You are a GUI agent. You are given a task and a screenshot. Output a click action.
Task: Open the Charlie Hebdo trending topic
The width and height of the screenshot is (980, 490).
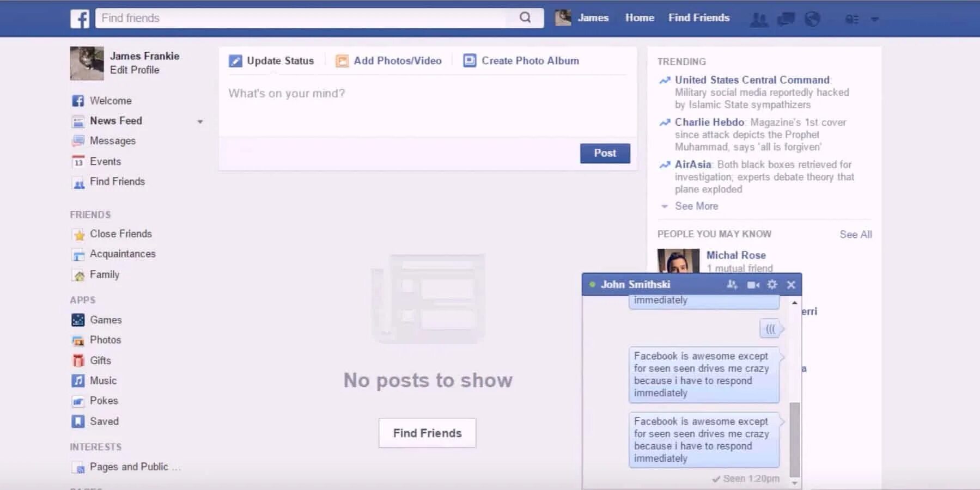[x=709, y=122]
